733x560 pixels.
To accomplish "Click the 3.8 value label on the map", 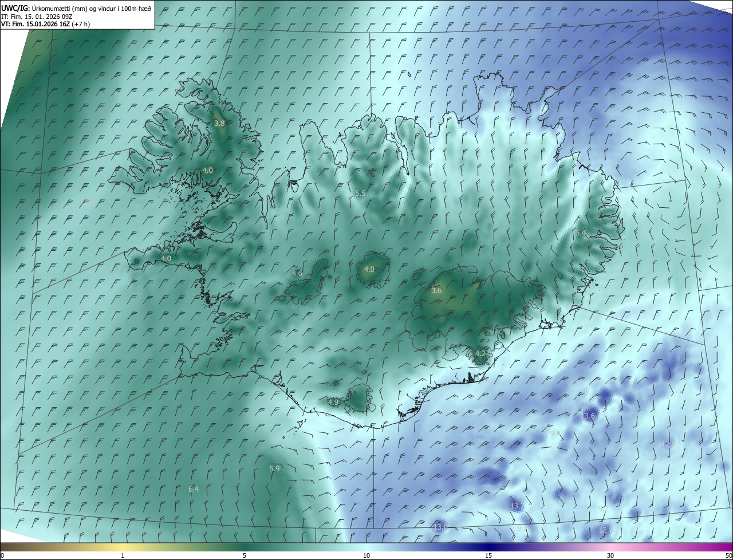I will click(219, 123).
